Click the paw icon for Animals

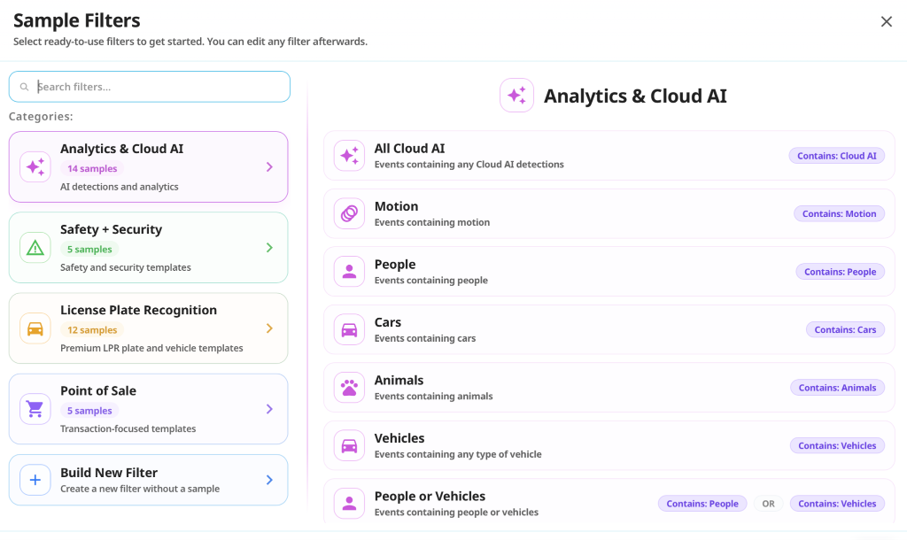349,387
